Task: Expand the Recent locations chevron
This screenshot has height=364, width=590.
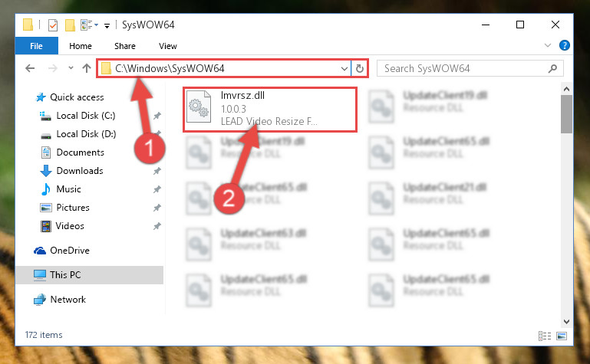Action: pos(71,68)
